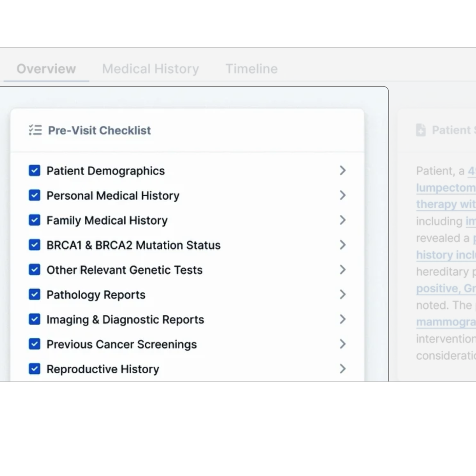Screen dimensions: 476x476
Task: Open the Pathology Reports details chevron
Action: tap(342, 294)
